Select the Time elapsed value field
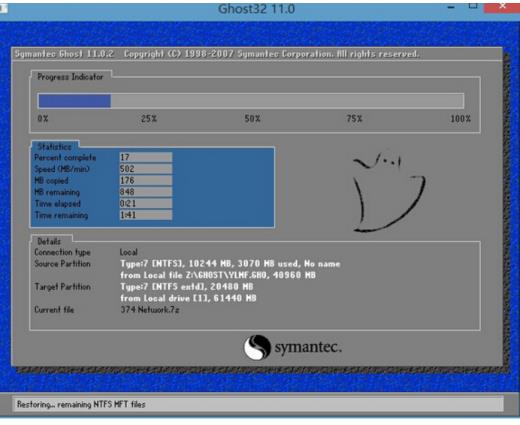This screenshot has width=520, height=425. tap(146, 203)
